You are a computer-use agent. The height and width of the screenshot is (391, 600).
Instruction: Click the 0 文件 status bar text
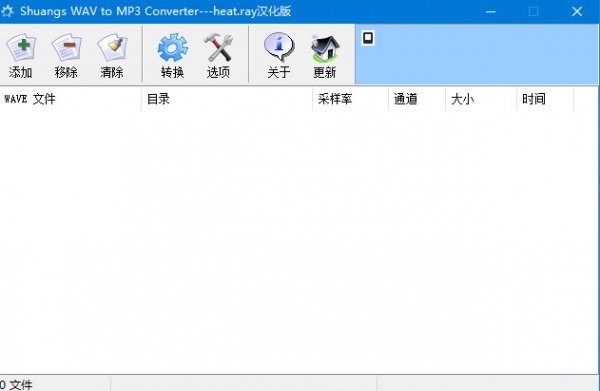[16, 385]
